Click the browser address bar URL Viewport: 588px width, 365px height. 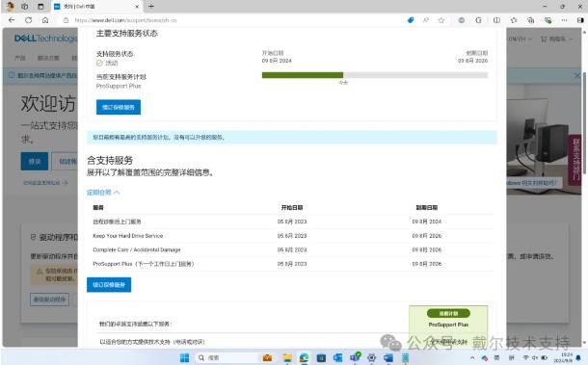click(x=125, y=20)
